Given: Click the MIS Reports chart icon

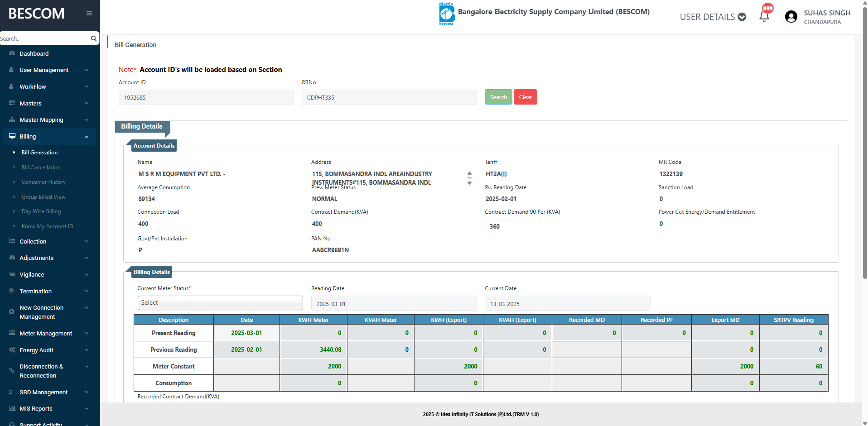Looking at the screenshot, I should click(x=12, y=408).
